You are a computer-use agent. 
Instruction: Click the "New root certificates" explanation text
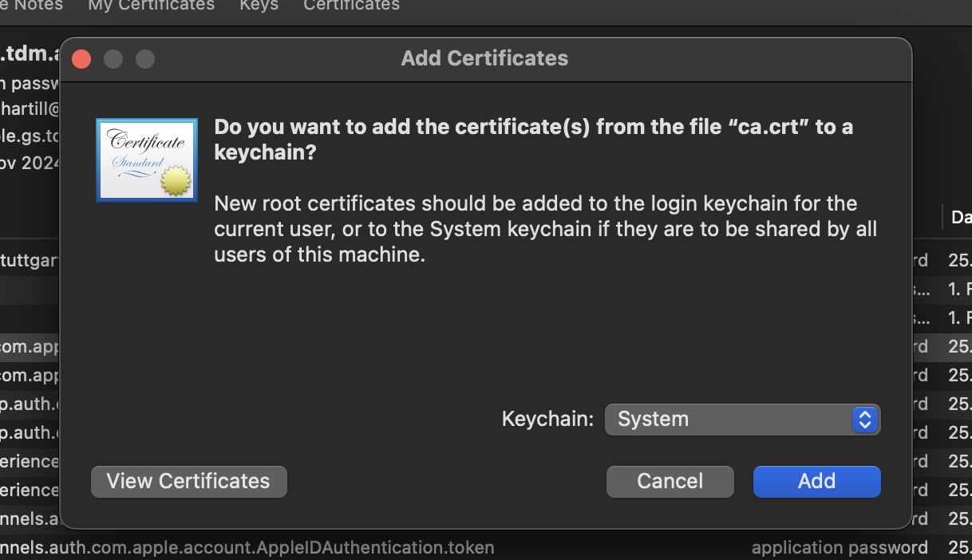545,229
